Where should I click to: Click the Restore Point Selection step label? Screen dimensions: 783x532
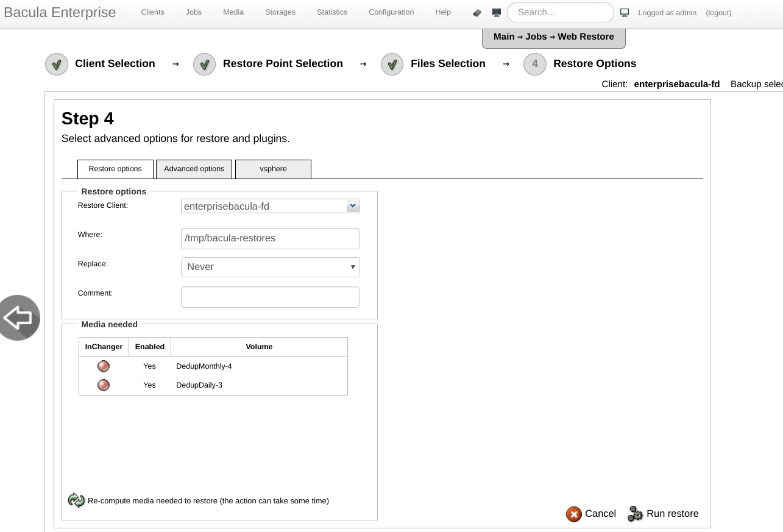283,63
